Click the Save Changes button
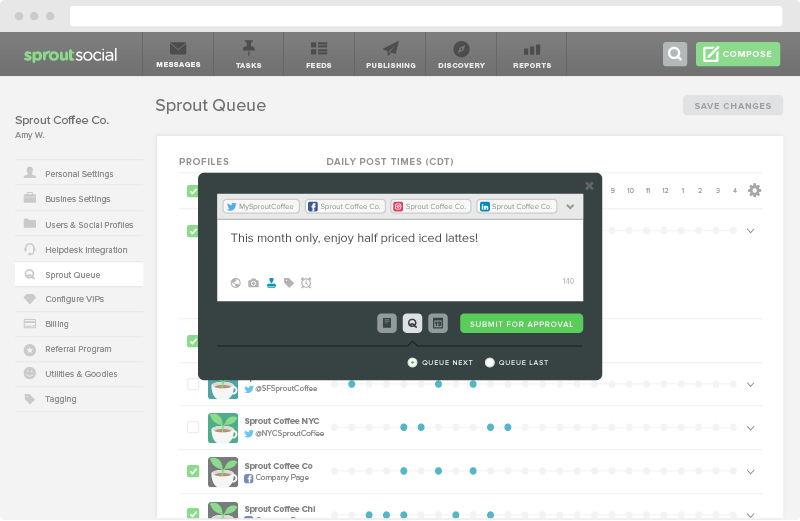 click(x=733, y=106)
